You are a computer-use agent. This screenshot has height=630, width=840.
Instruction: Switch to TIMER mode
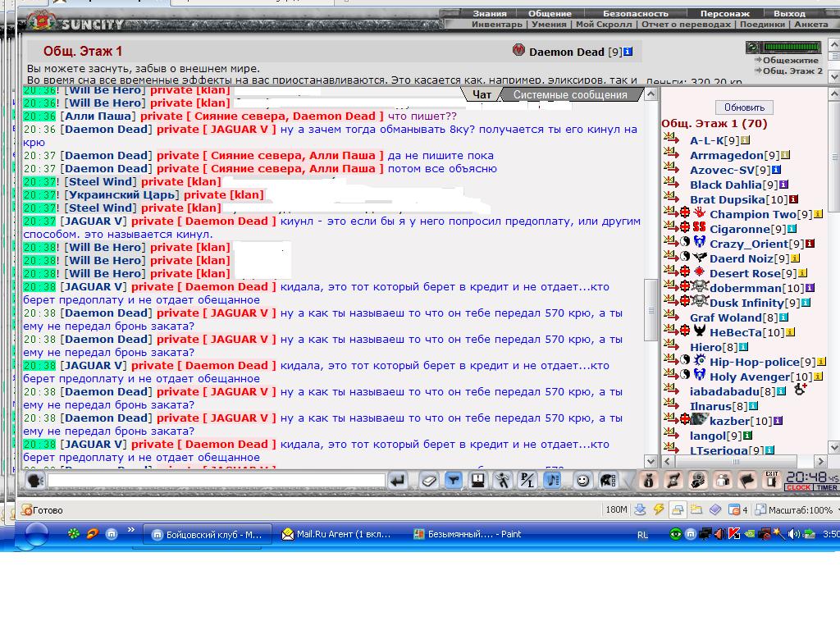(827, 487)
